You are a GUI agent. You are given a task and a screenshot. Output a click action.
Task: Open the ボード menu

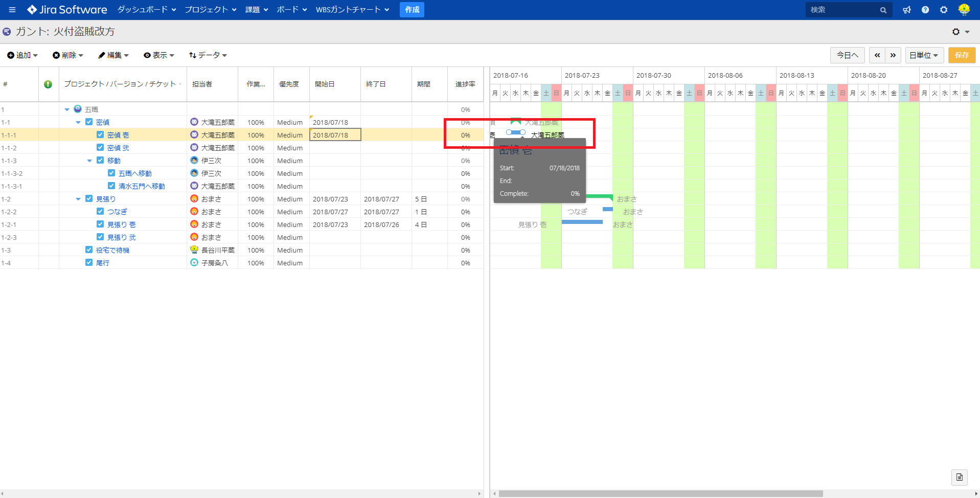(x=292, y=10)
